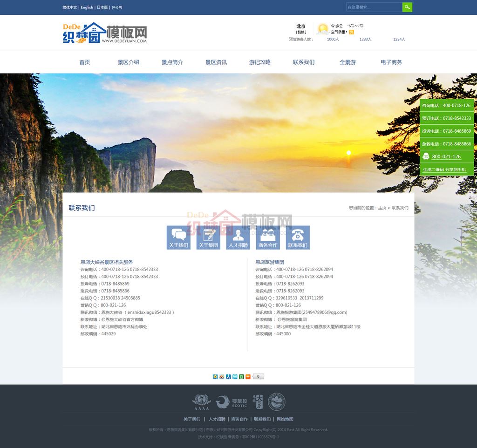Open the 联系我们 telephone icon tile
This screenshot has width=477, height=448.
298,238
